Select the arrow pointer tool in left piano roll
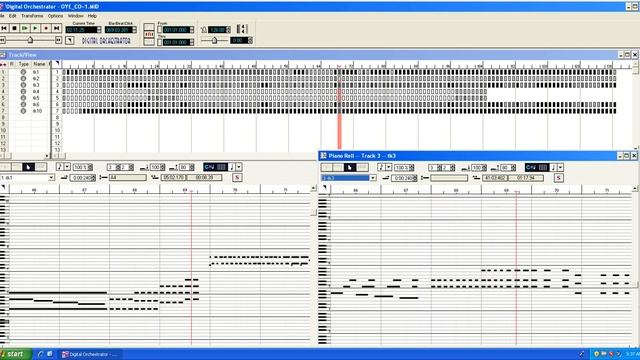The width and height of the screenshot is (640, 360). point(29,167)
